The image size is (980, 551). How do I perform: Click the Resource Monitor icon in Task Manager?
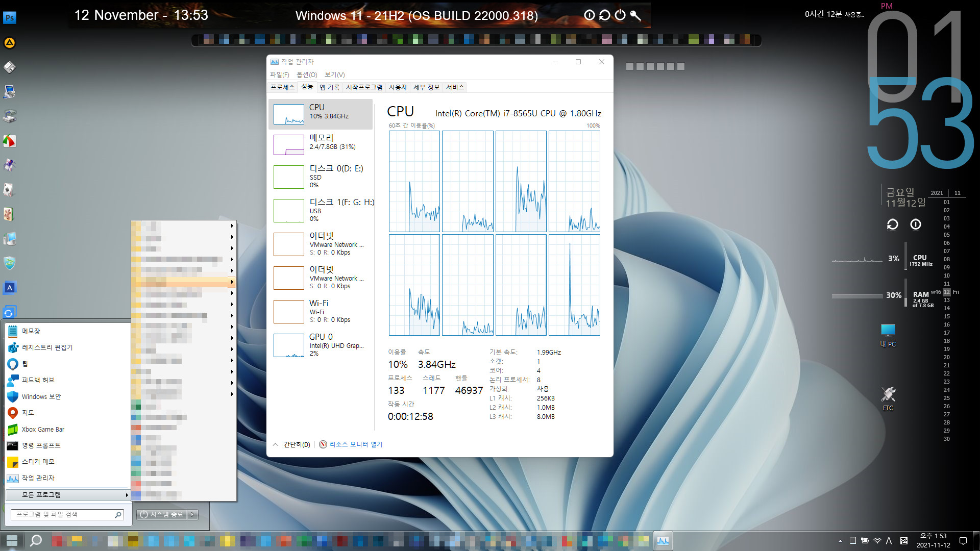[x=323, y=444]
